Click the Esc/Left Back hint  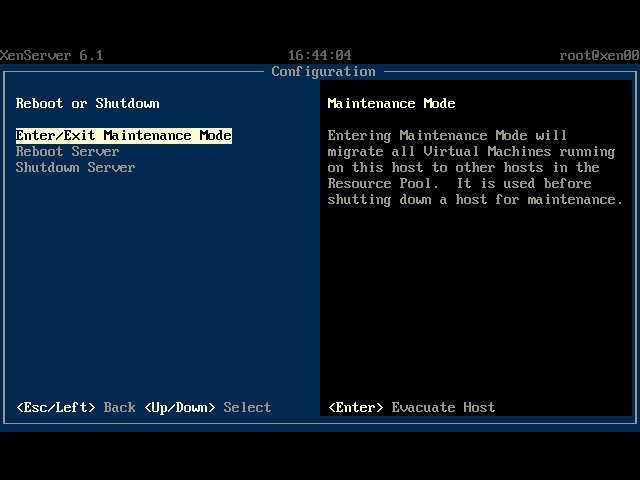pyautogui.click(x=76, y=407)
